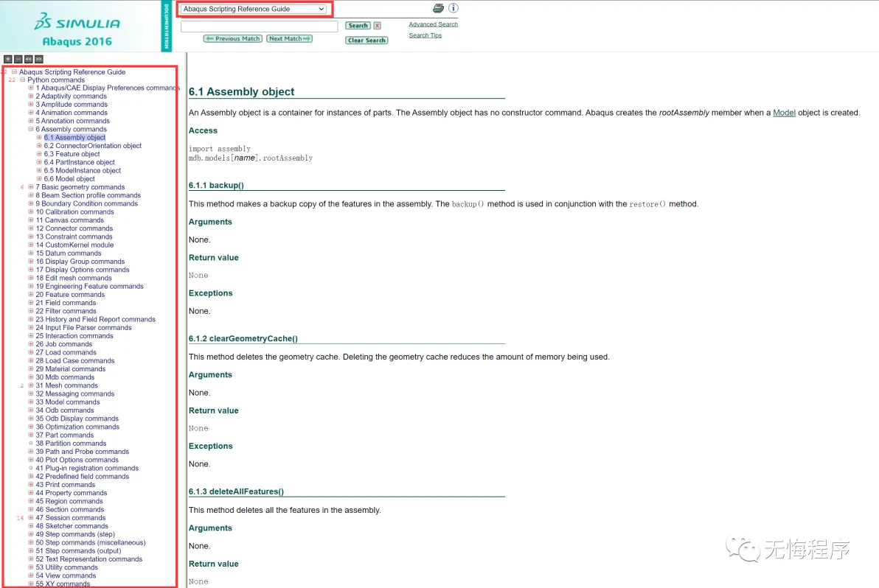The height and width of the screenshot is (588, 879).
Task: Expand 2 Adaptivity commands
Action: click(x=31, y=97)
